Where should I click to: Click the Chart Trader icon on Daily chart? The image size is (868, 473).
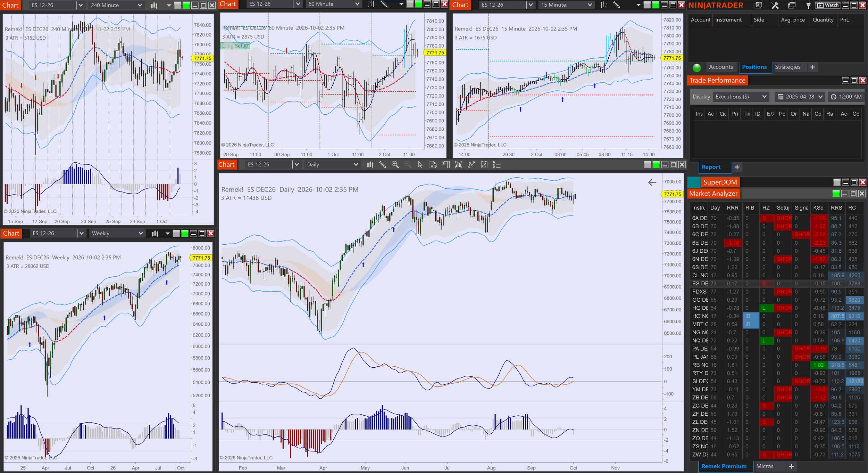(x=446, y=165)
